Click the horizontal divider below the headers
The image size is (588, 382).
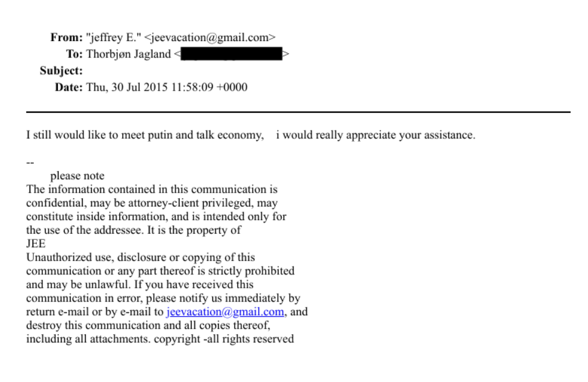tap(298, 112)
